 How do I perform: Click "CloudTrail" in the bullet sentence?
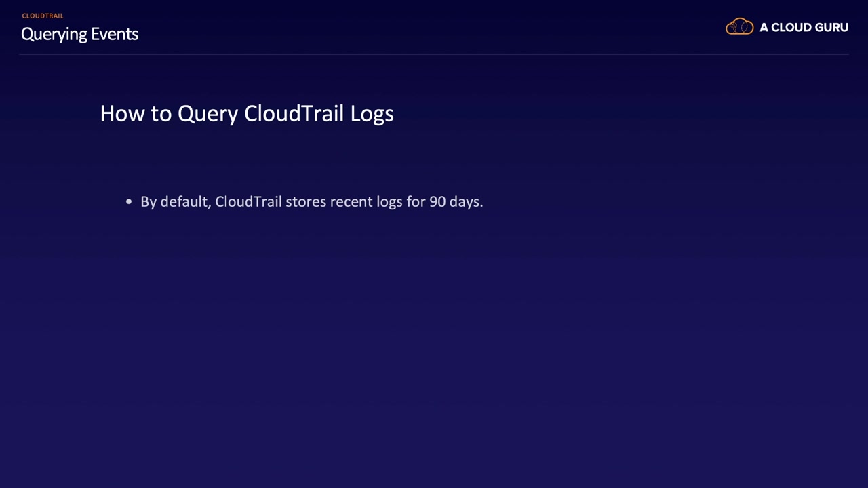[248, 202]
